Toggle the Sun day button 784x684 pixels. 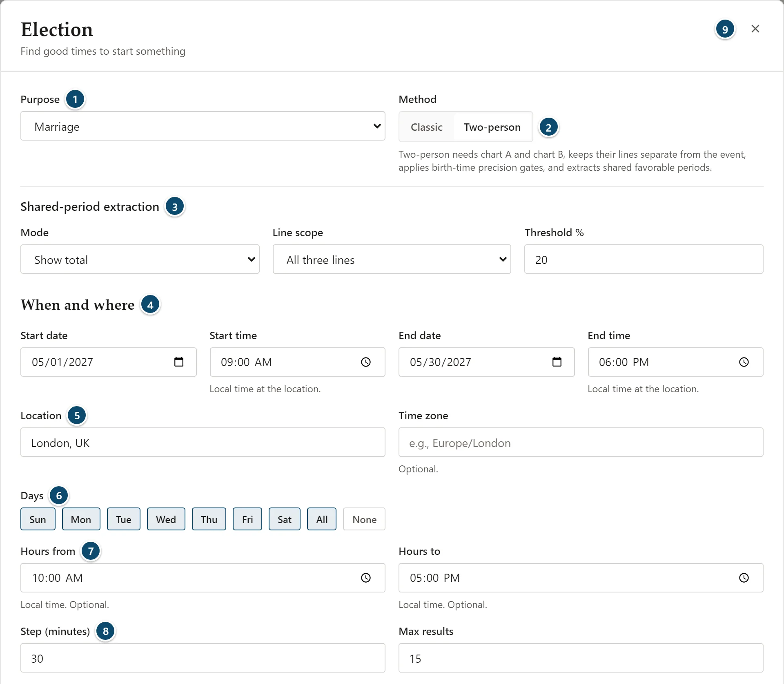point(38,519)
